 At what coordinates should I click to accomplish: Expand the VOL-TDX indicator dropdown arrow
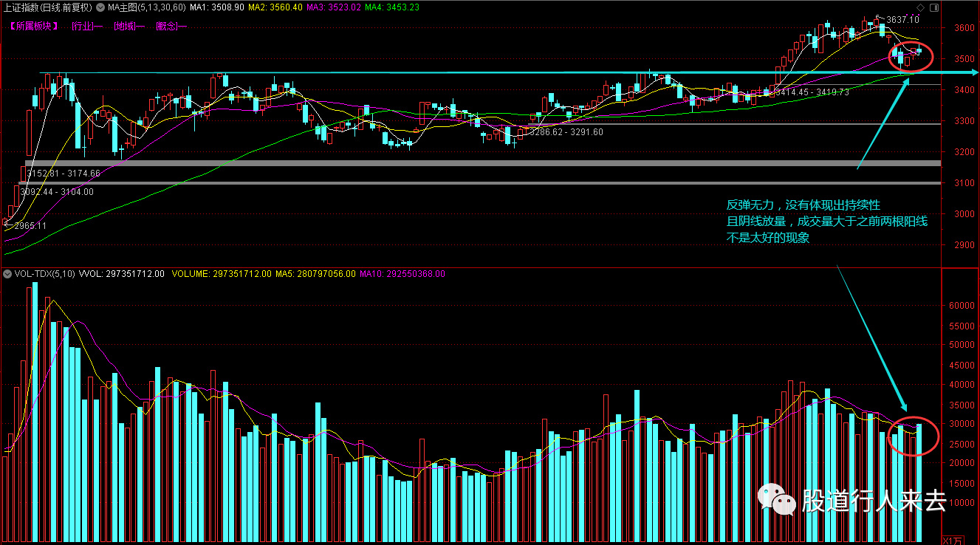click(7, 274)
